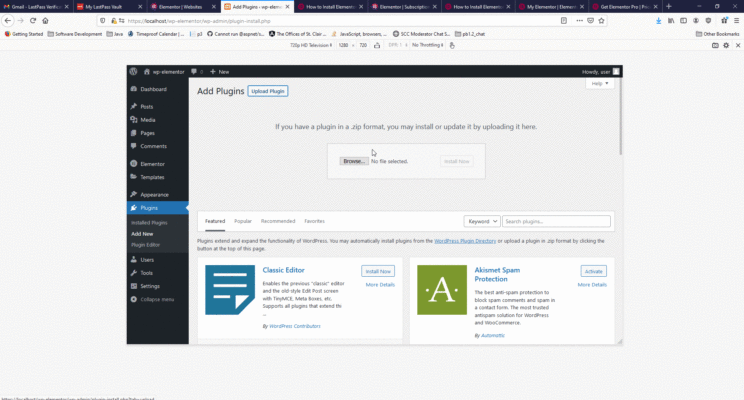Click the Elementor icon in sidebar
The width and height of the screenshot is (744, 400).
click(x=133, y=163)
